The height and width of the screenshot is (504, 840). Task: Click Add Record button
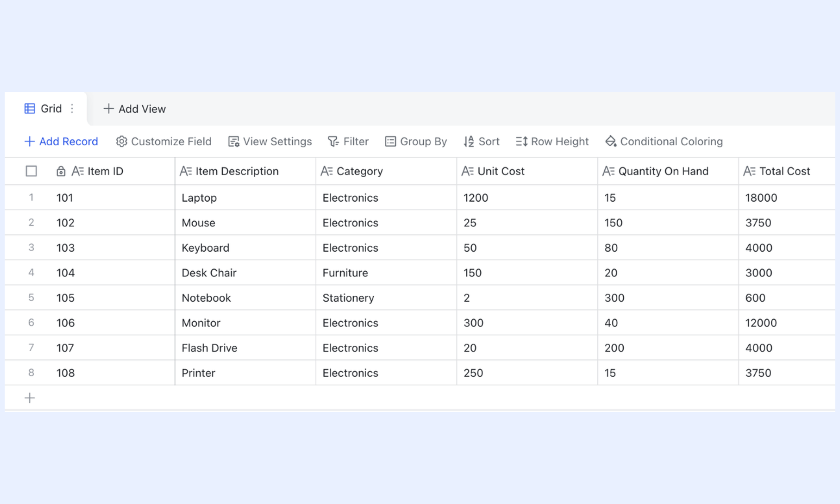61,142
